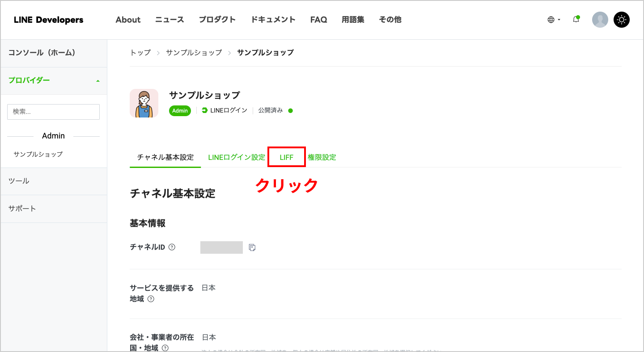
Task: Switch to the LINEログイン設定 tab
Action: click(x=237, y=157)
